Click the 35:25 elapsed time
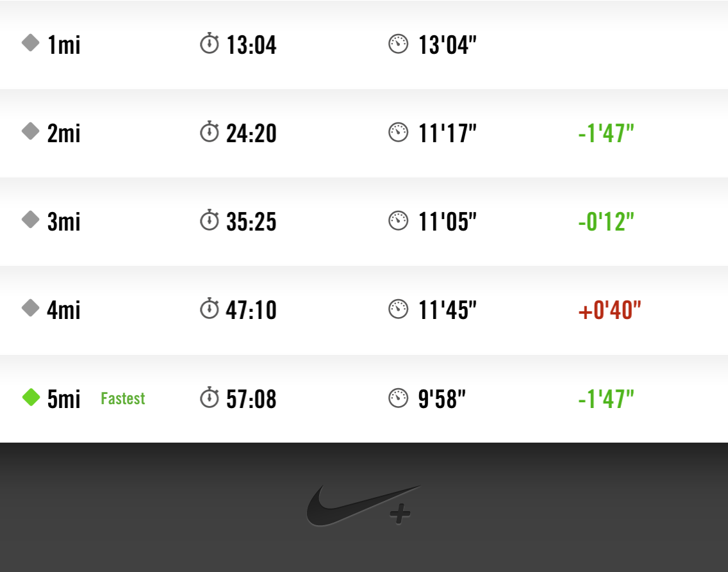 (x=251, y=222)
